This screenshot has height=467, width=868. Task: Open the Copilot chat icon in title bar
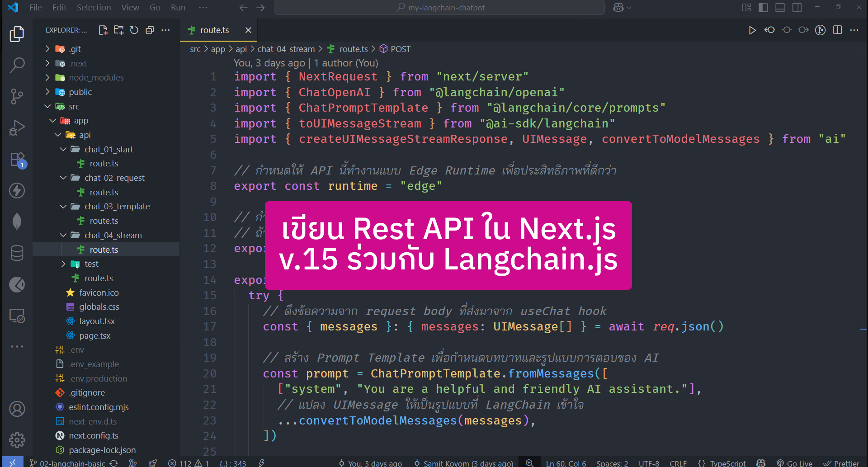[x=618, y=8]
